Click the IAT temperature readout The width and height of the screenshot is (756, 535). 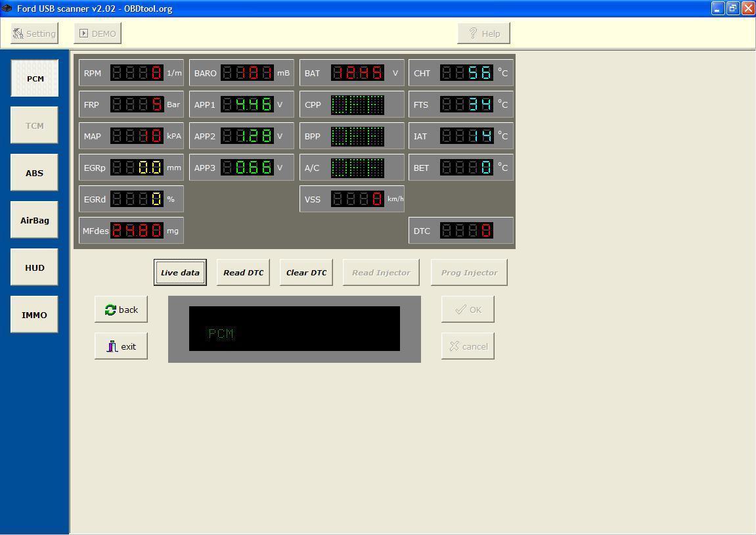[x=467, y=136]
